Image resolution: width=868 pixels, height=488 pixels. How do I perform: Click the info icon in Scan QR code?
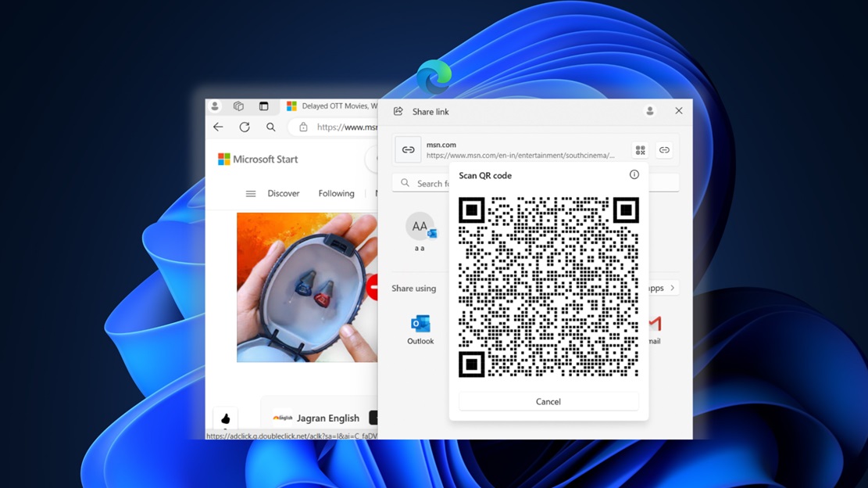(634, 175)
